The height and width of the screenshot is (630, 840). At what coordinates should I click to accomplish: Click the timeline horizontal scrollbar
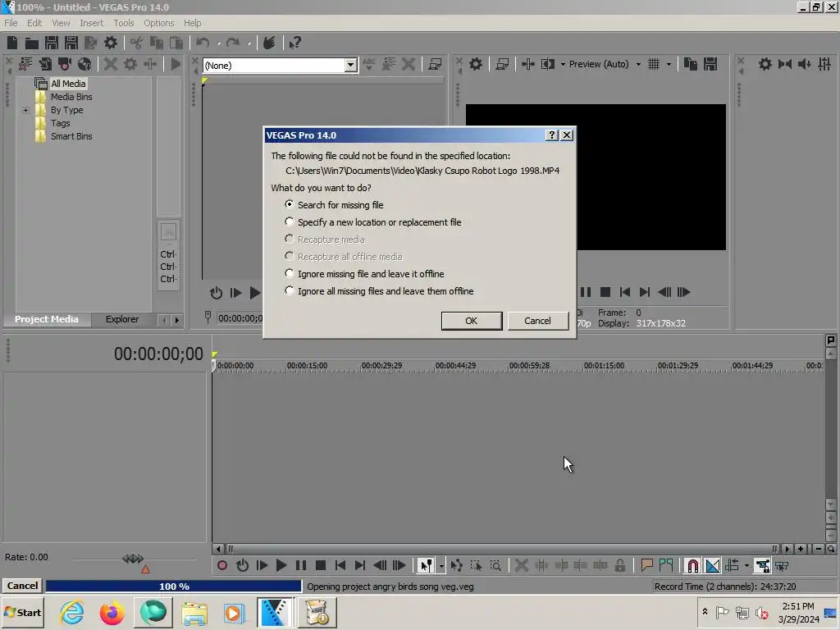coord(502,549)
